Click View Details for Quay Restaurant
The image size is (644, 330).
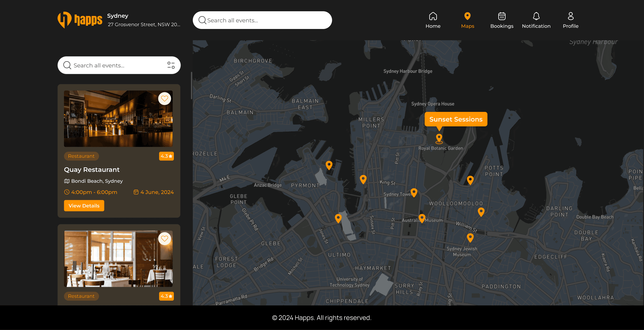(x=84, y=206)
